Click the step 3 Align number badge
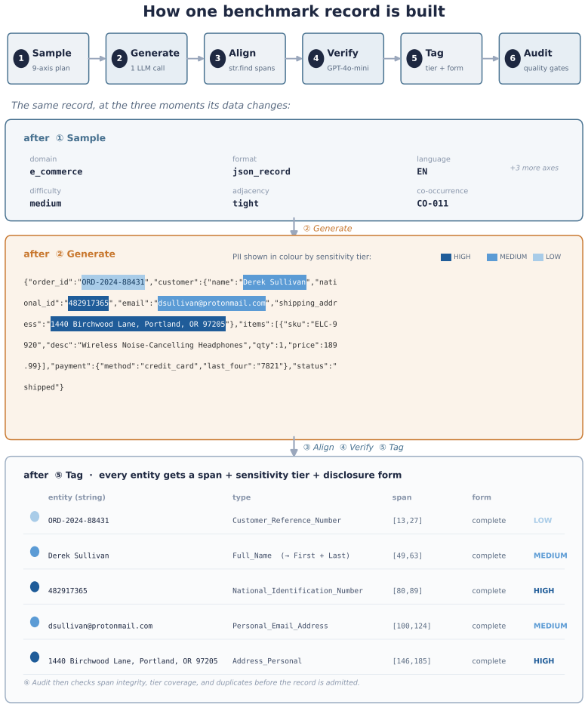Viewport: 588px width, 708px height. pyautogui.click(x=217, y=59)
